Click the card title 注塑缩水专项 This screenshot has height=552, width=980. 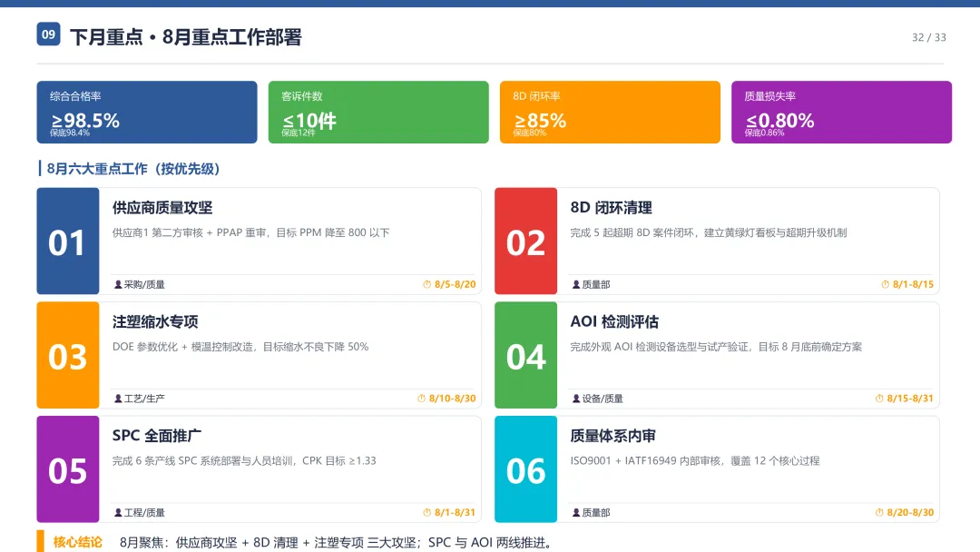(155, 322)
